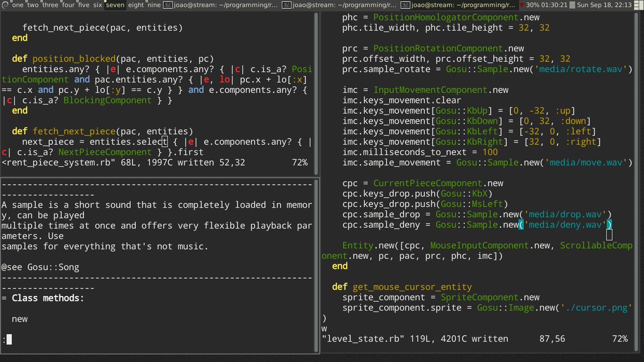This screenshot has width=644, height=362.
Task: Open the Debian swirl applications menu
Action: [4, 5]
